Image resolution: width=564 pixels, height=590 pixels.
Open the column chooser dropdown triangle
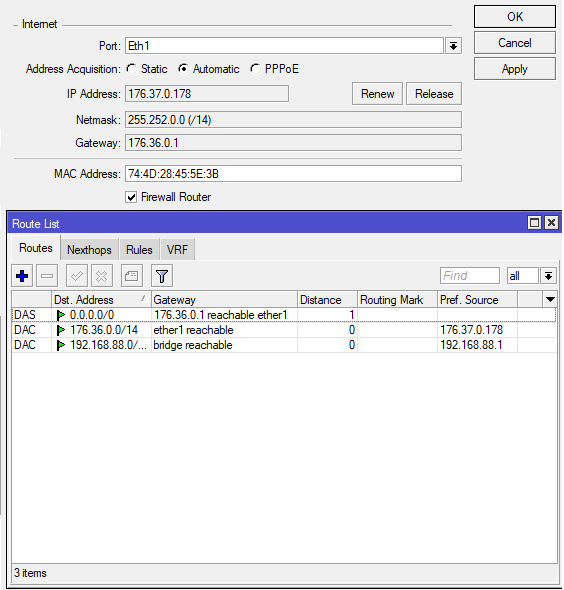click(550, 300)
